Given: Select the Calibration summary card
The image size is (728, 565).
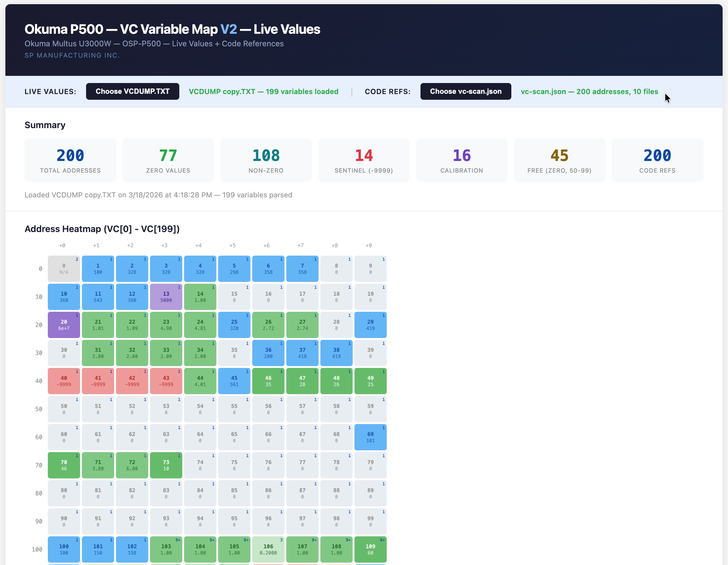Looking at the screenshot, I should click(462, 160).
